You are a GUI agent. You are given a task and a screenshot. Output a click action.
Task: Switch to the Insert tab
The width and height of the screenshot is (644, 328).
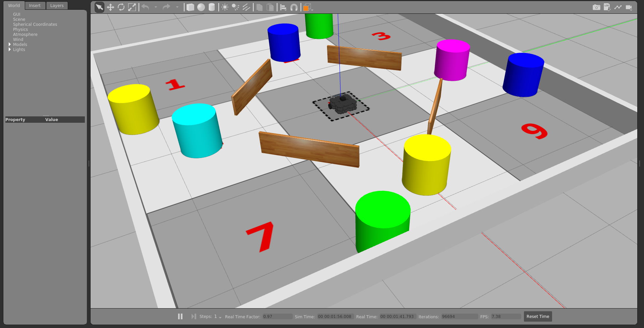(x=35, y=5)
